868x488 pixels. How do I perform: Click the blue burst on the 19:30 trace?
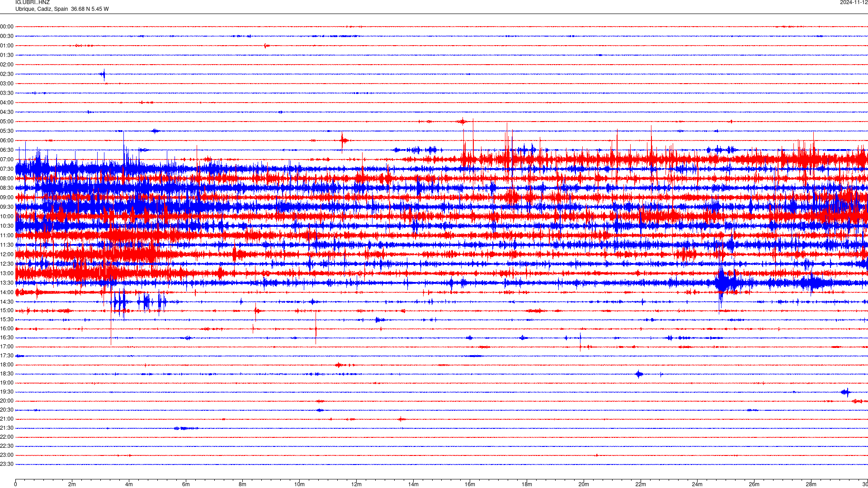coord(846,392)
